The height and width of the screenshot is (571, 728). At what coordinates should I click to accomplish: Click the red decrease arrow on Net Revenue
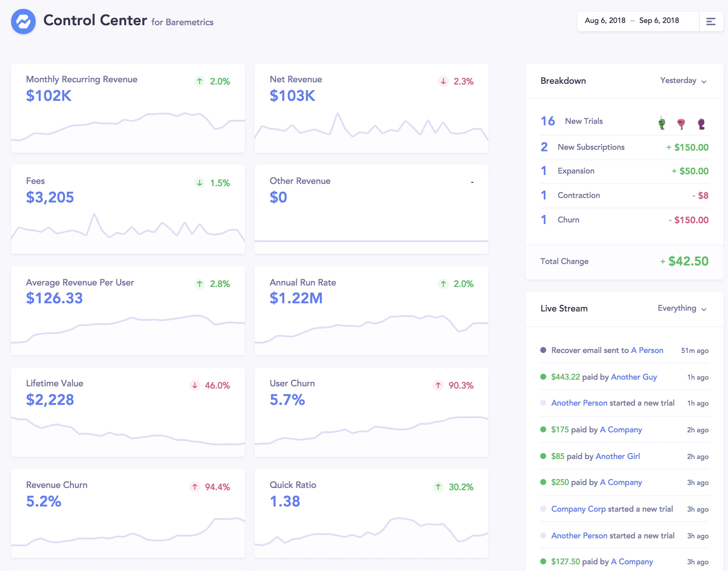click(x=443, y=81)
